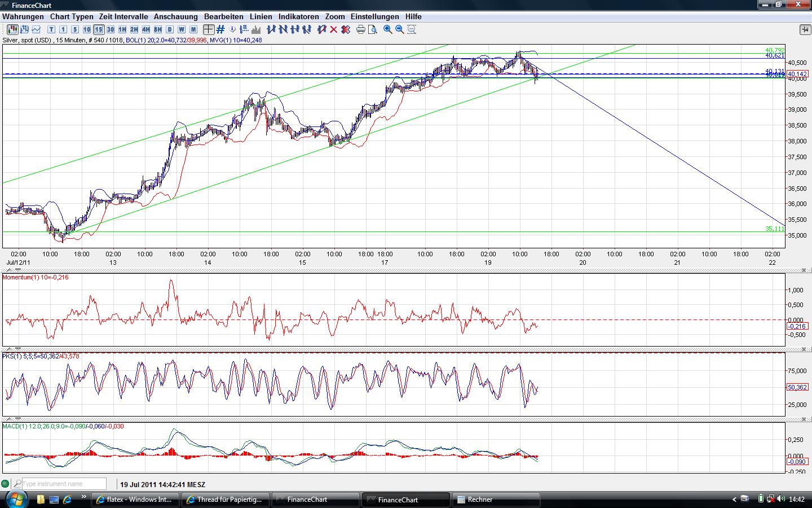Open the Rechner taskbar window
Viewport: 812px width, 508px height.
click(496, 500)
